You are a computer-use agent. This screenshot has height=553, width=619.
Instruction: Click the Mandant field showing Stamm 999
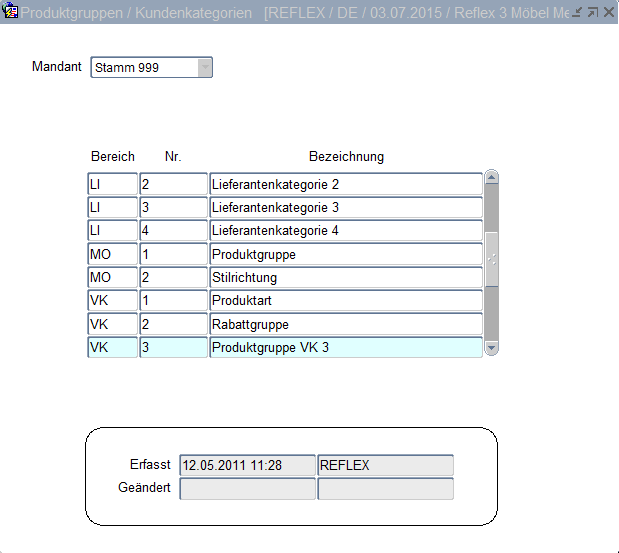pyautogui.click(x=144, y=68)
